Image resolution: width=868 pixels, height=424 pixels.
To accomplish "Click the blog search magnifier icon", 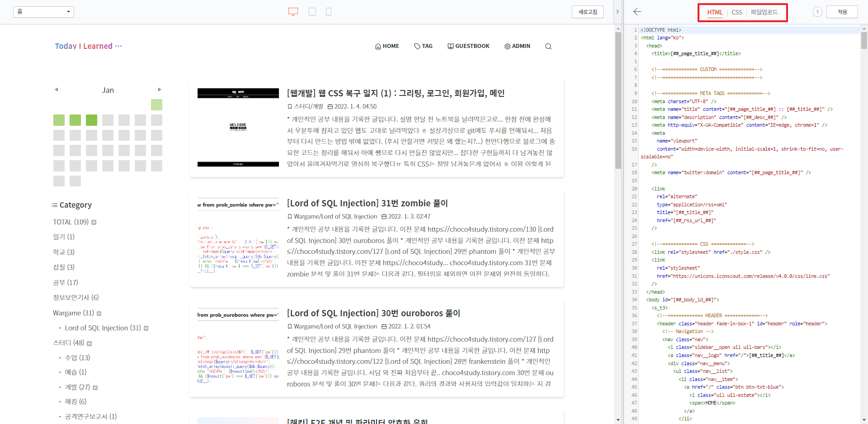I will [x=548, y=46].
